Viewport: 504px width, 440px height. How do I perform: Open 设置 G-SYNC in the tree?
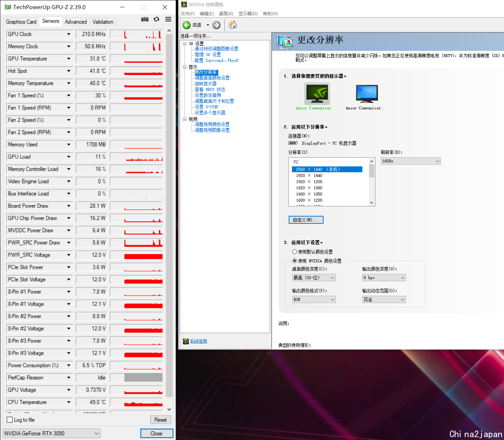click(x=207, y=107)
